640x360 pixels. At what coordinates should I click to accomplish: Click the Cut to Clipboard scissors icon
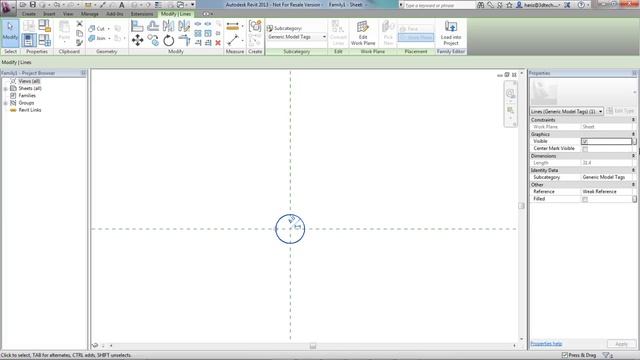(80, 24)
